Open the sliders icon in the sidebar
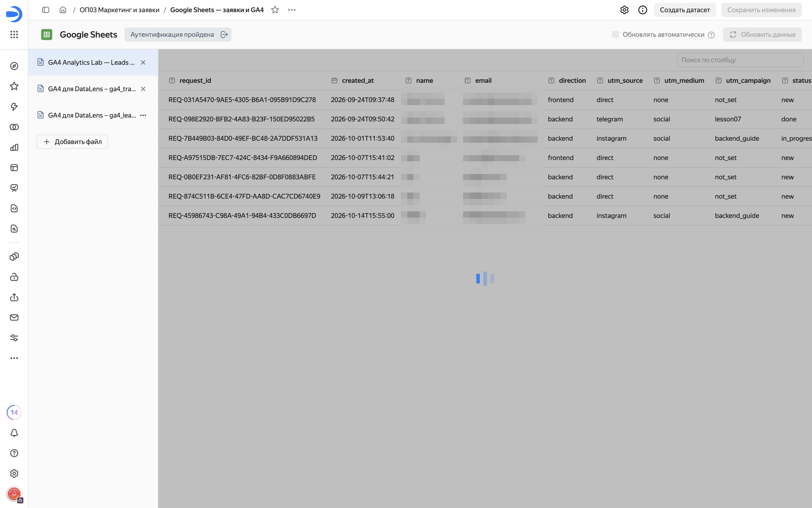Image resolution: width=812 pixels, height=508 pixels. click(x=14, y=338)
